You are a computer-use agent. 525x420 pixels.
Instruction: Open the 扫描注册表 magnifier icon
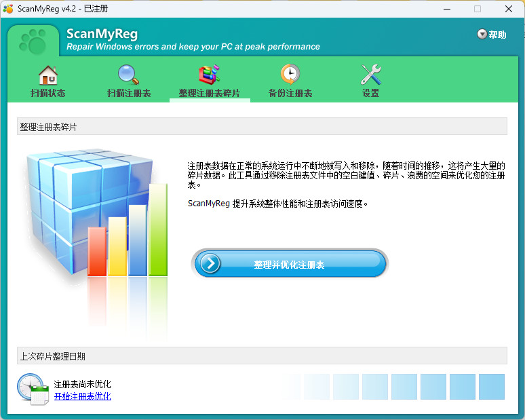click(129, 75)
